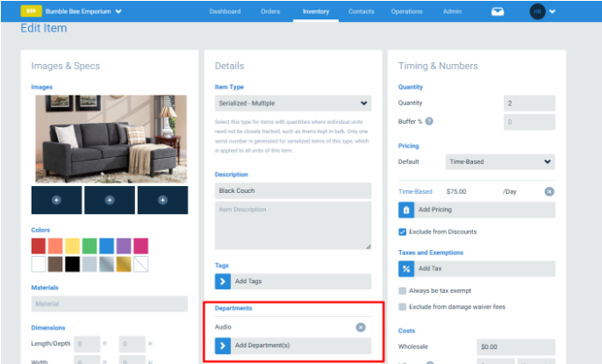This screenshot has height=364, width=602.
Task: Click the Time-Based pricing link
Action: tap(415, 191)
